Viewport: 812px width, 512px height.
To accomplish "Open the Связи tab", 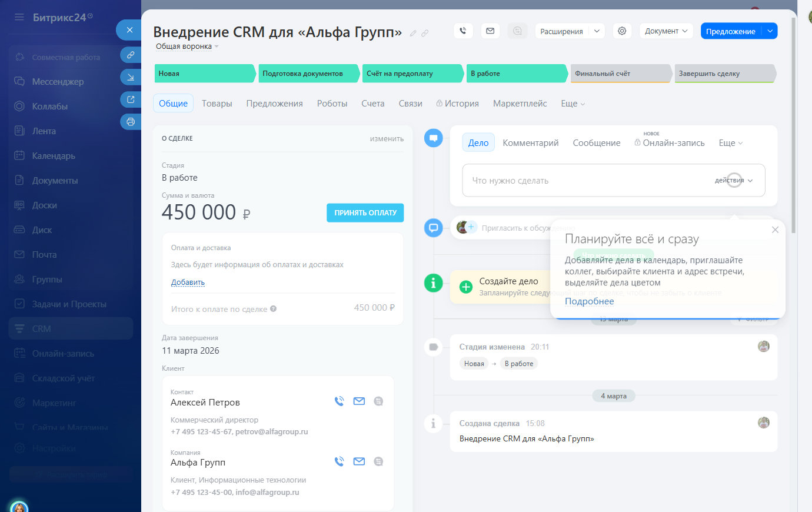I will point(411,104).
